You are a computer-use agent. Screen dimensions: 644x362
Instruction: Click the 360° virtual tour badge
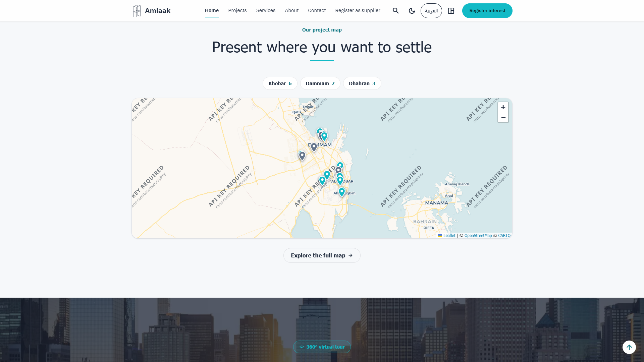coord(322,347)
